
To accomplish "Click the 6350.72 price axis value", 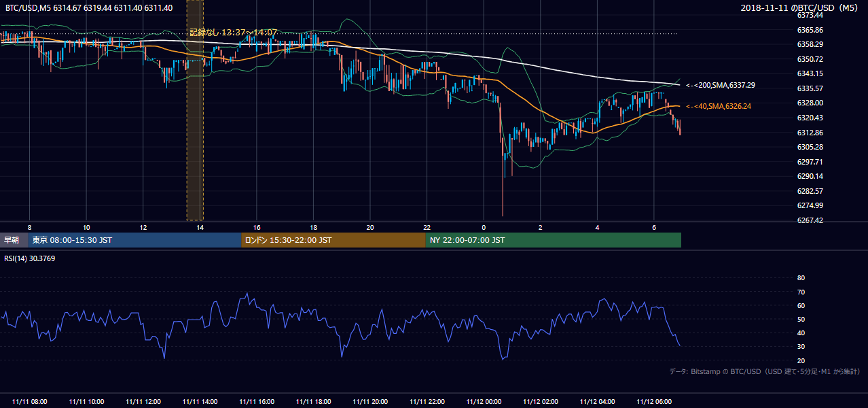I will point(810,59).
